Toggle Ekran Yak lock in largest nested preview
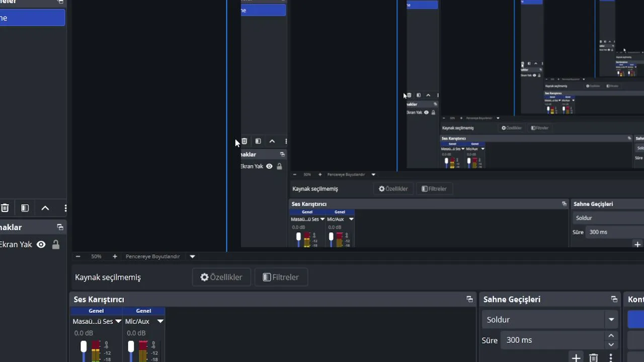Screen dimensions: 644x362 click(279, 166)
